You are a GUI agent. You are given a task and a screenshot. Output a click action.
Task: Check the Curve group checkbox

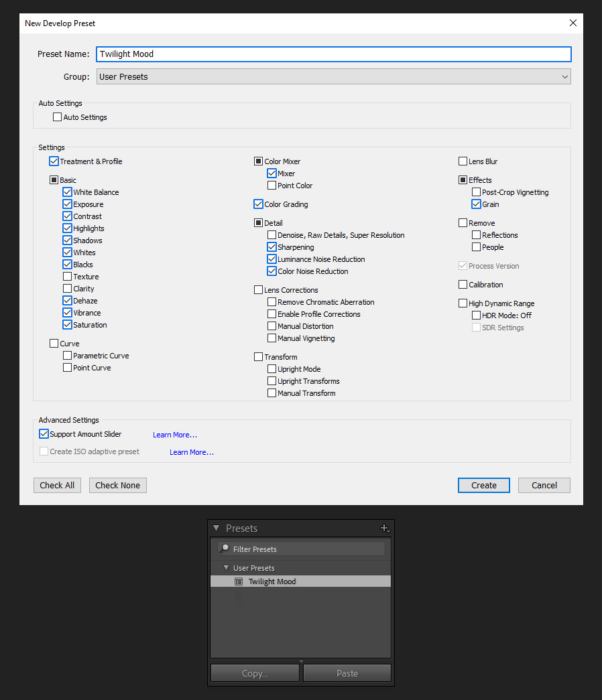click(54, 344)
